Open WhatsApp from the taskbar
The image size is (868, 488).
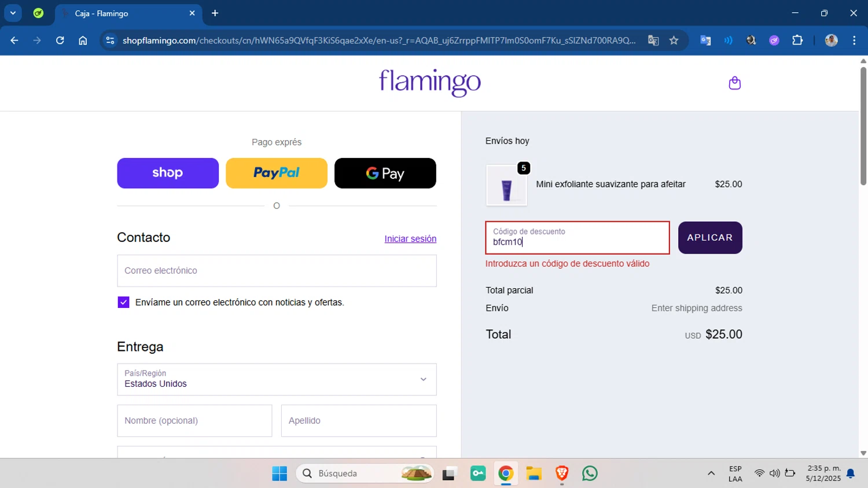[590, 474]
